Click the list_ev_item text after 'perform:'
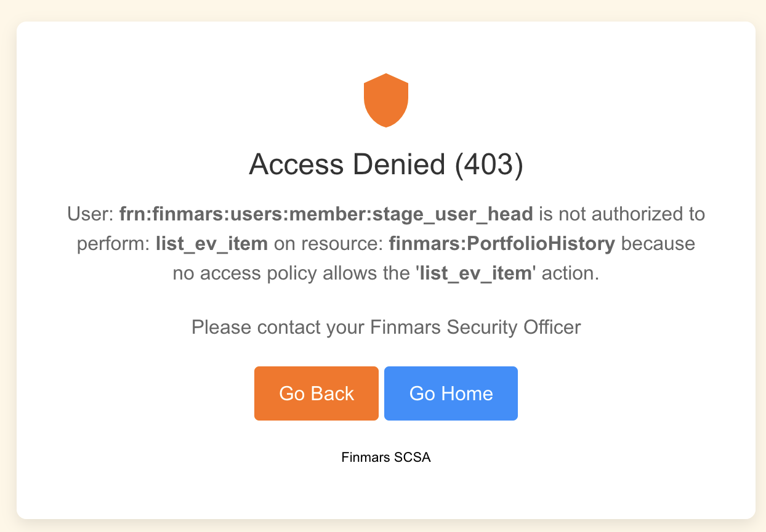Image resolution: width=766 pixels, height=532 pixels. click(x=212, y=244)
